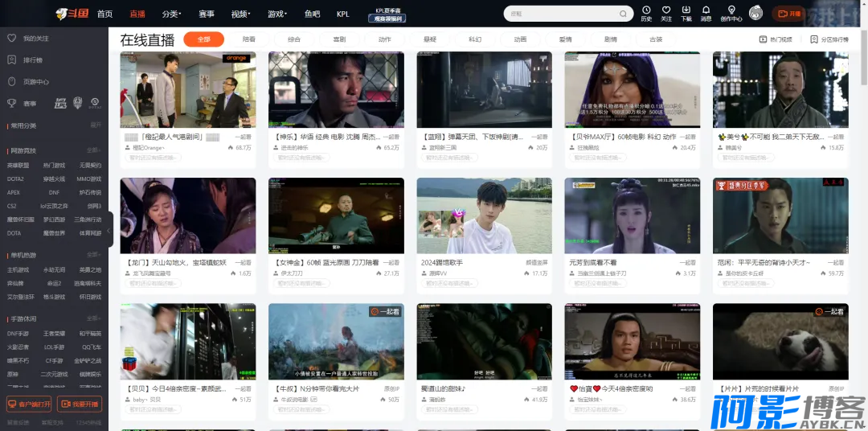This screenshot has height=431, width=868.
Task: Open the 【贝爷MAX厅】 stream thumbnail
Action: [633, 90]
